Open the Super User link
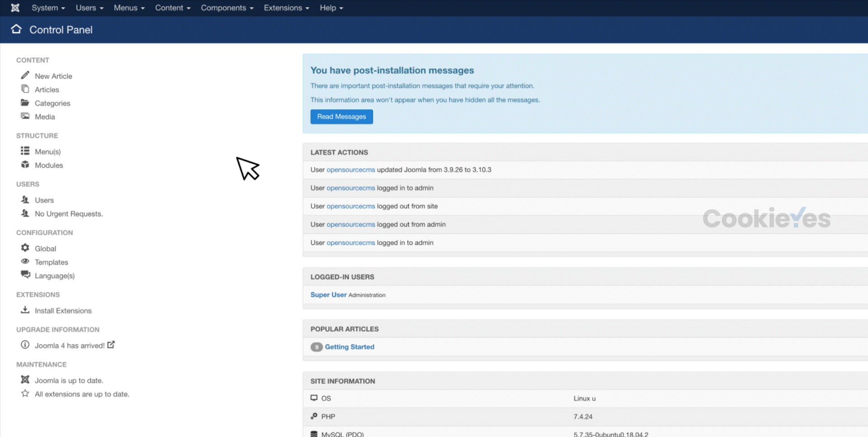 (328, 294)
